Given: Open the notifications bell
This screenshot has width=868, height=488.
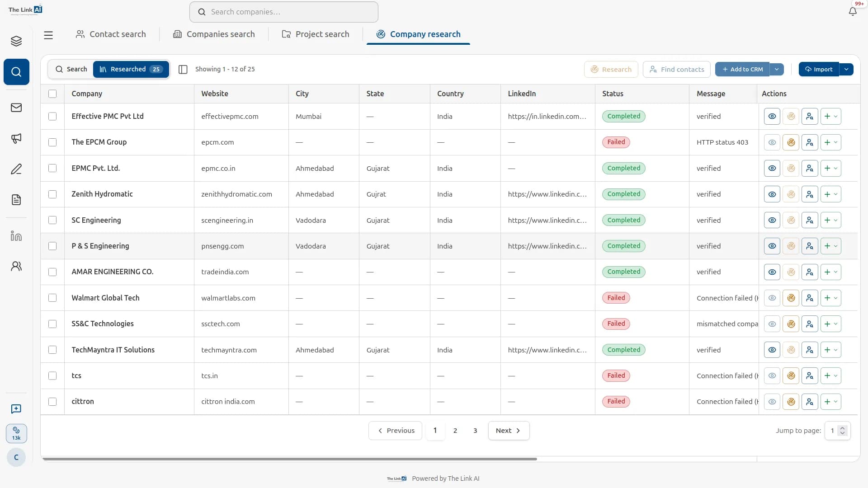Looking at the screenshot, I should click(x=853, y=12).
